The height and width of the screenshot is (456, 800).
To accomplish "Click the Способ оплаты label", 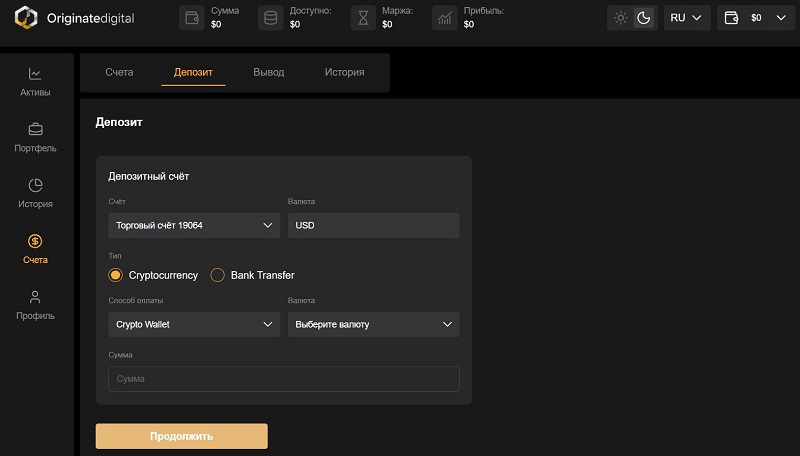I will coord(136,300).
